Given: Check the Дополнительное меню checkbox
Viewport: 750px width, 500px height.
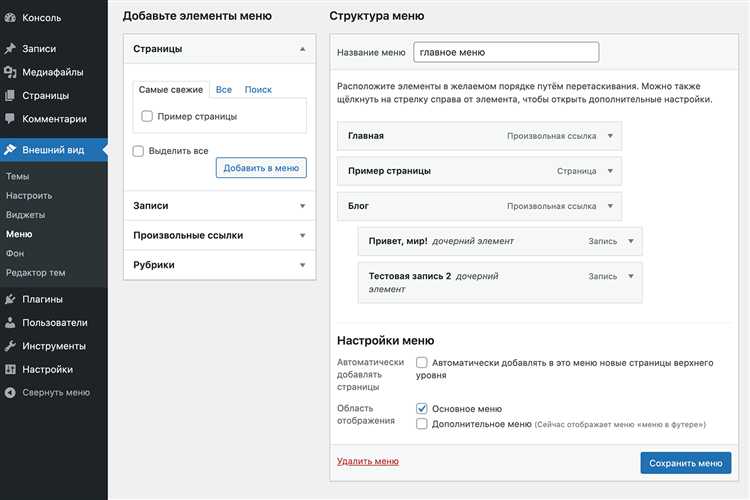Looking at the screenshot, I should [421, 424].
